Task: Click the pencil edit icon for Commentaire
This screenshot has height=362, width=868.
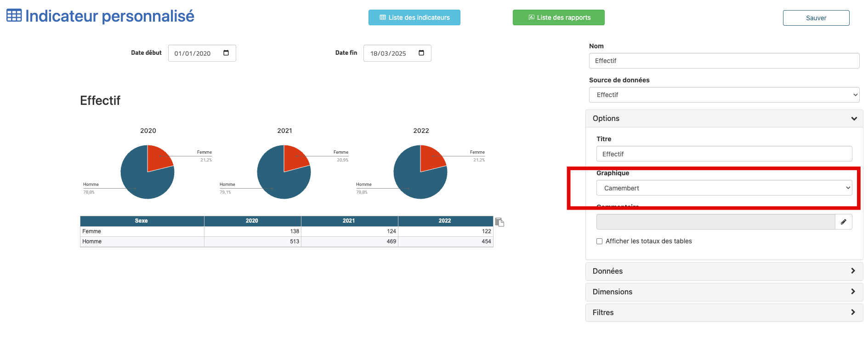Action: pyautogui.click(x=844, y=222)
